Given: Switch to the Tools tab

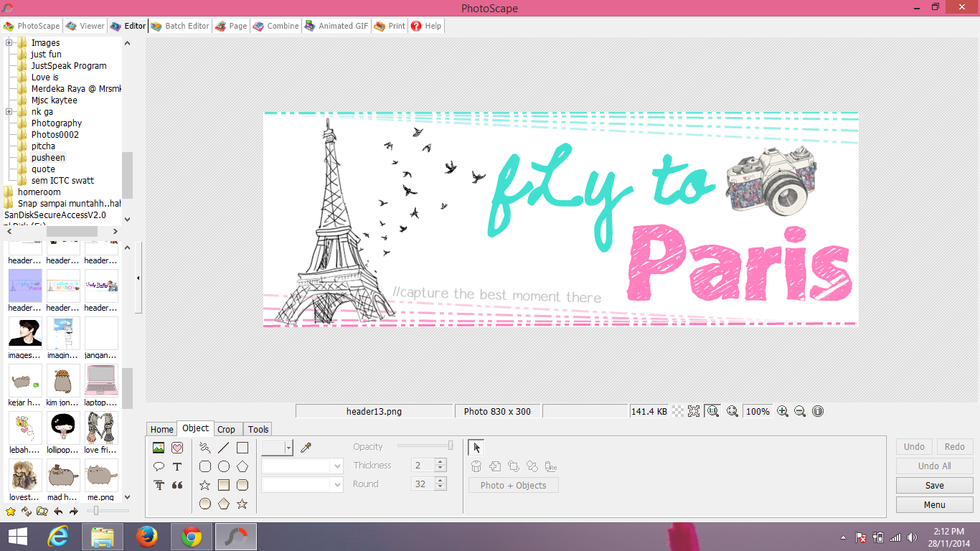Looking at the screenshot, I should tap(258, 429).
